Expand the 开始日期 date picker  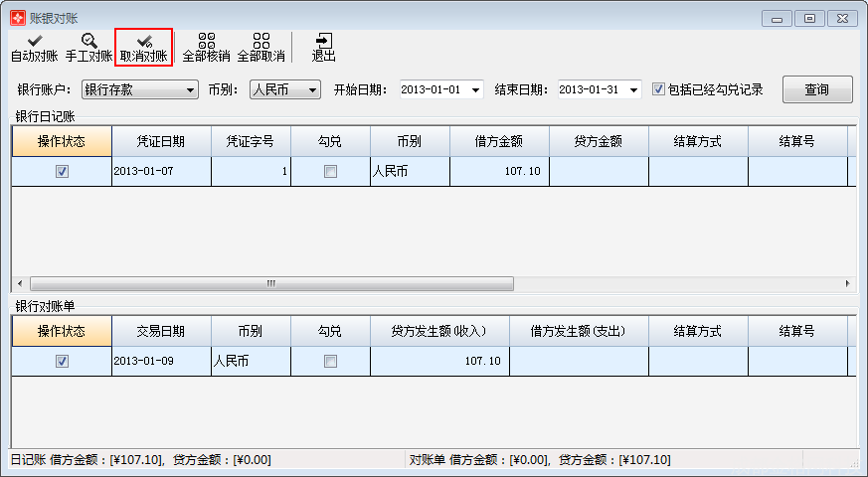point(475,90)
